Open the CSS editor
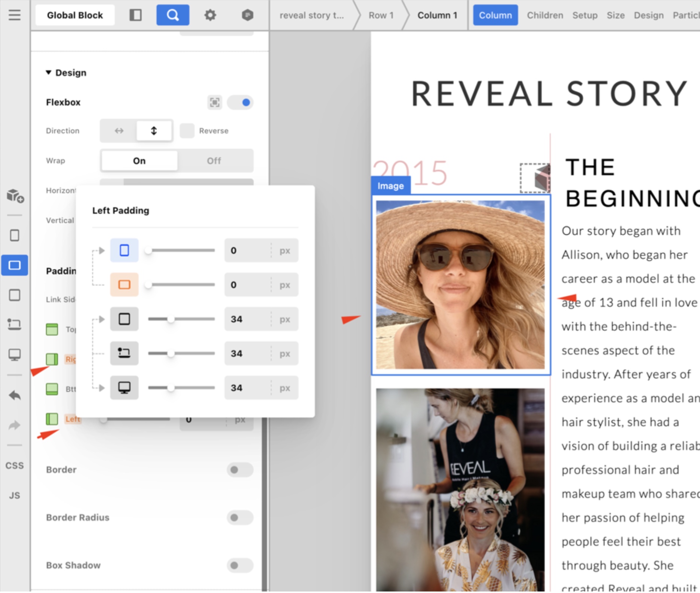The width and height of the screenshot is (700, 593). 15,466
